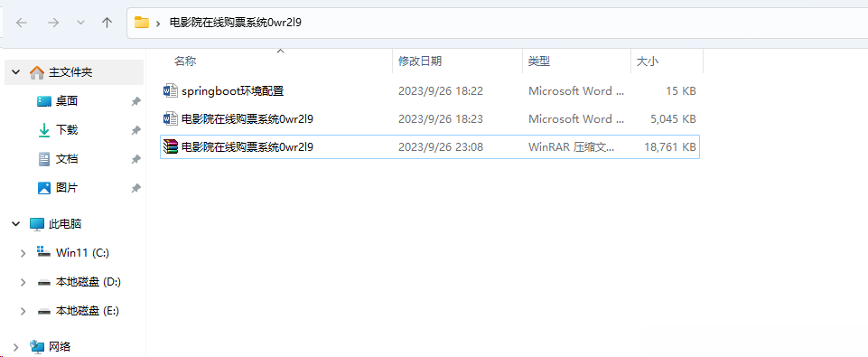Click the monitor icon beside 此电脑
The image size is (868, 357).
pos(37,224)
